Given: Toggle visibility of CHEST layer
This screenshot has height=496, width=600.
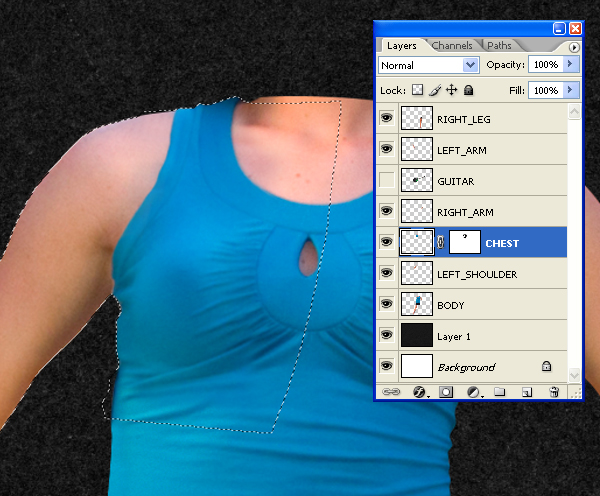Looking at the screenshot, I should pos(386,241).
